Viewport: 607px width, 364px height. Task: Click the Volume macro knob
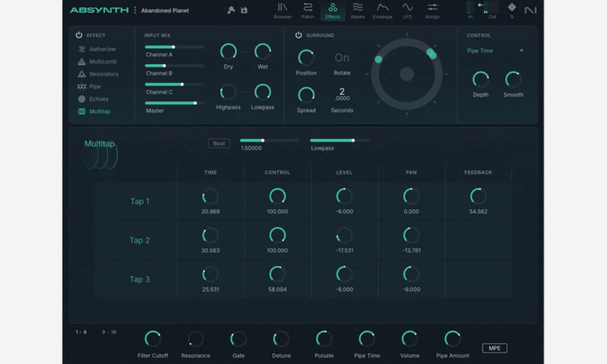(410, 339)
